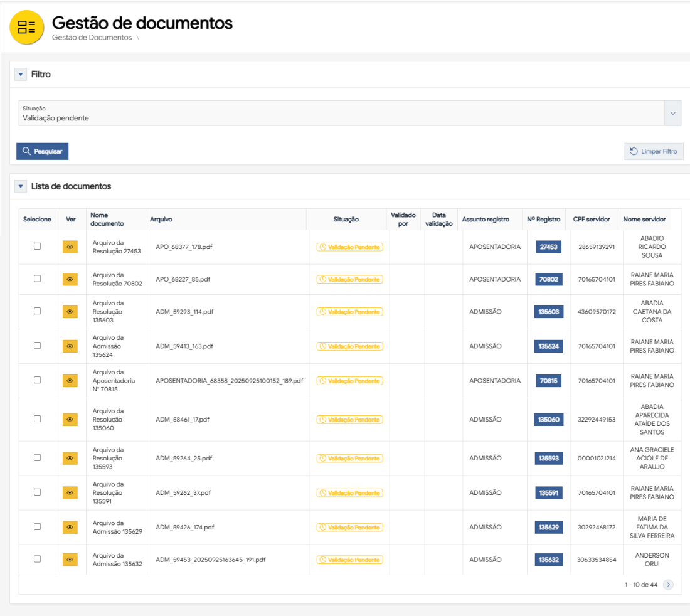Collapse the Filtro section
This screenshot has width=690, height=616.
(21, 75)
